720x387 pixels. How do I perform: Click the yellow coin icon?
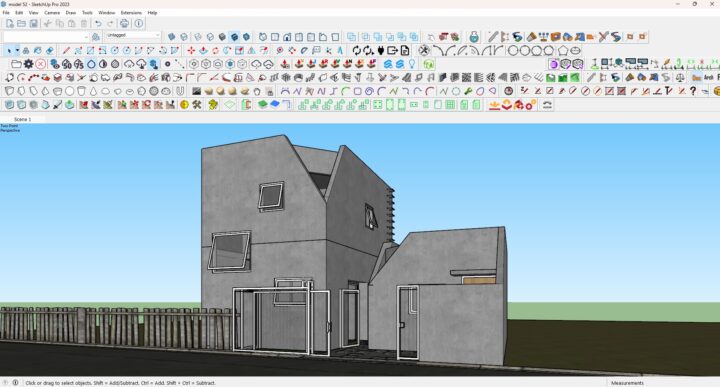pyautogui.click(x=184, y=105)
